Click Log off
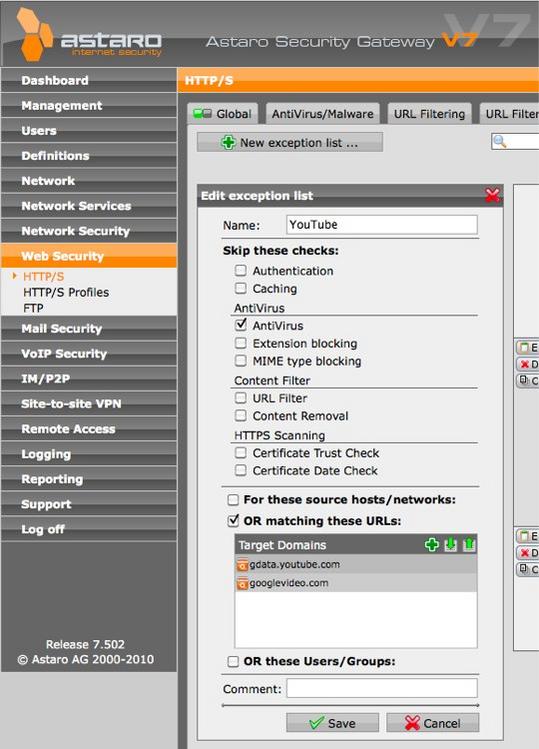 tap(89, 529)
